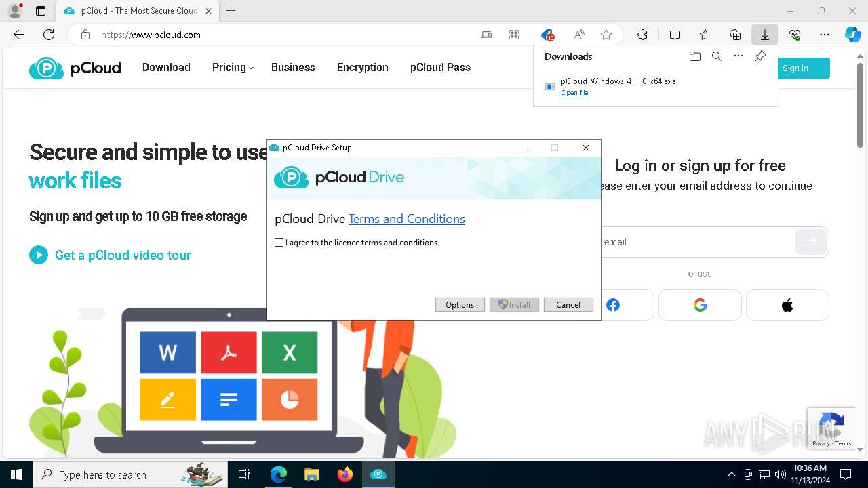
Task: Open pCloud Drive Terms and Conditions link
Action: pos(407,219)
